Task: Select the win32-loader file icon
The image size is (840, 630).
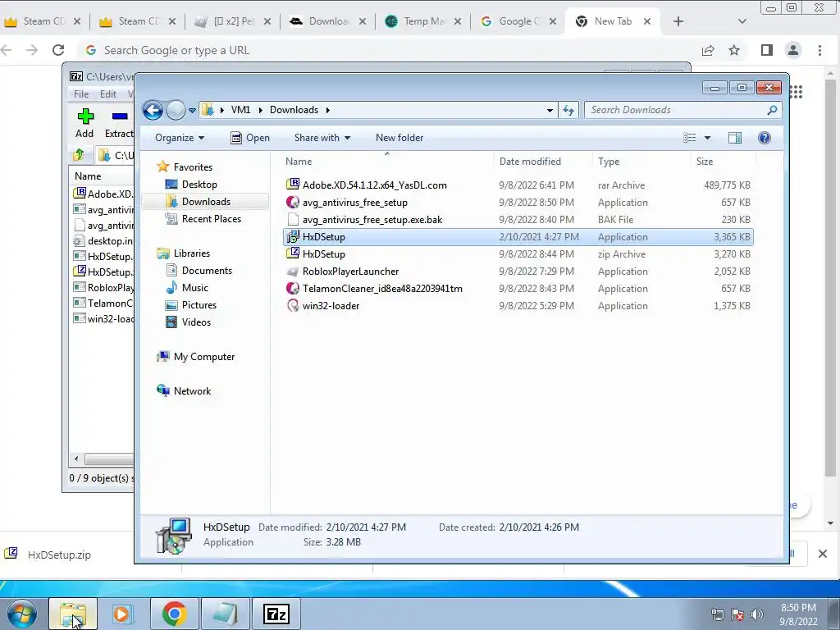Action: click(293, 305)
